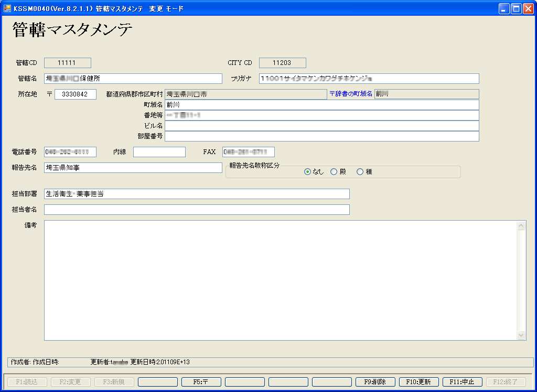This screenshot has width=537, height=392.
Task: Select the なし honorific radio button
Action: 308,172
